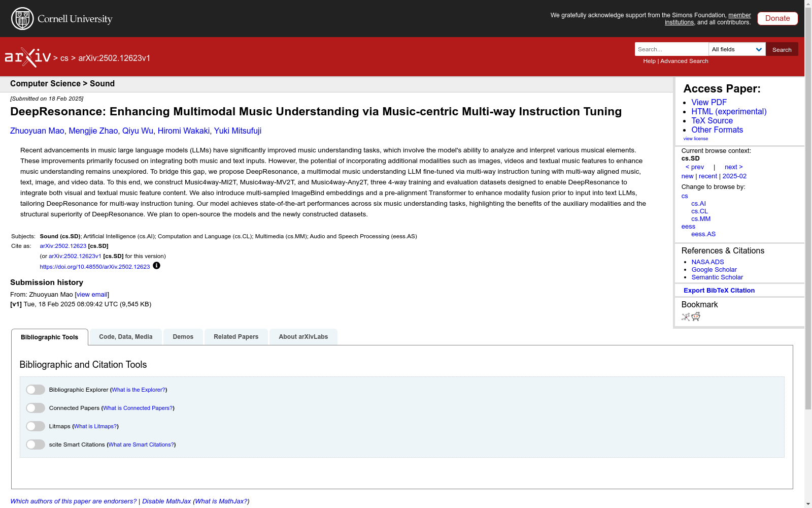The width and height of the screenshot is (812, 508).
Task: Click inside the search input field
Action: click(671, 49)
